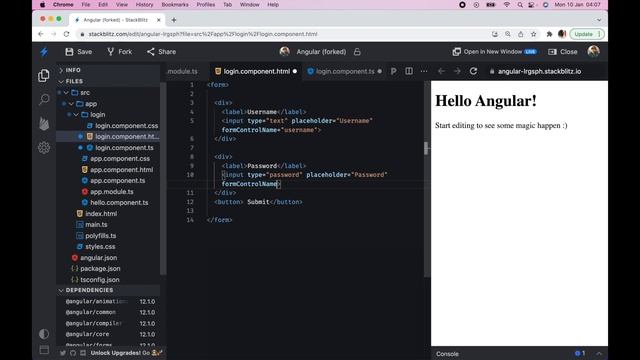
Task: Toggle the editor theme contrast icon
Action: [x=44, y=334]
